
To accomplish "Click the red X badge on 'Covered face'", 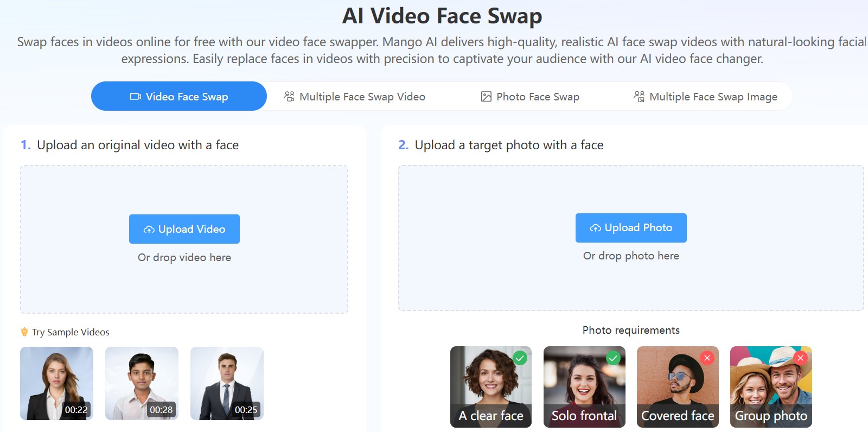I will [706, 358].
